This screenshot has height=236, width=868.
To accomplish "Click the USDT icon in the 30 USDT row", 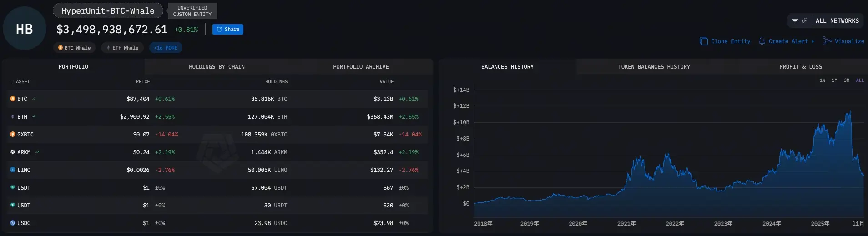I will click(13, 205).
